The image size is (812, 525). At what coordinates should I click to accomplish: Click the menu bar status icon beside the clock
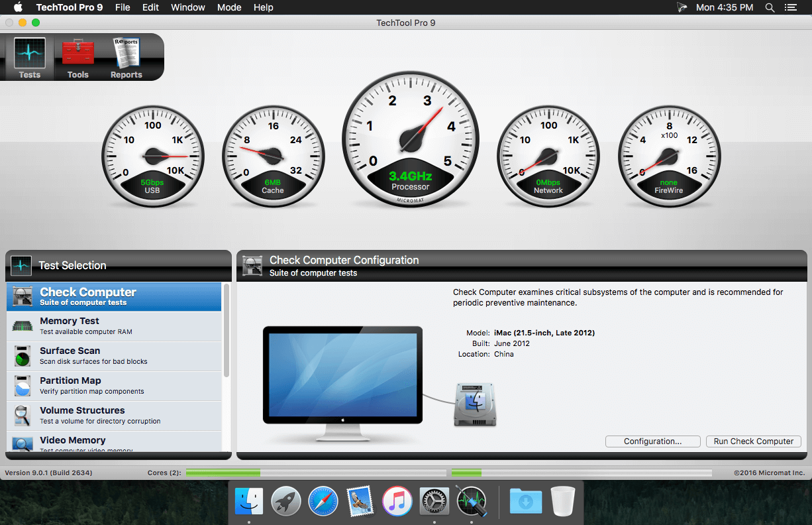[682, 7]
